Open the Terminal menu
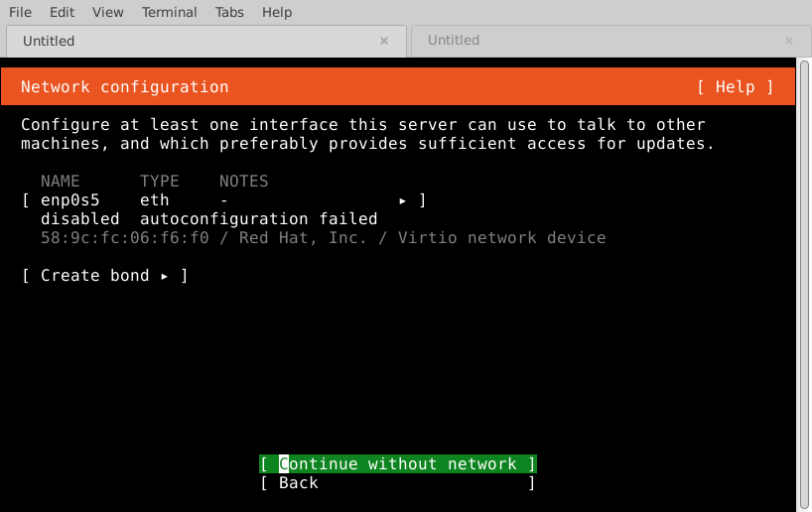Image resolution: width=812 pixels, height=512 pixels. (169, 12)
